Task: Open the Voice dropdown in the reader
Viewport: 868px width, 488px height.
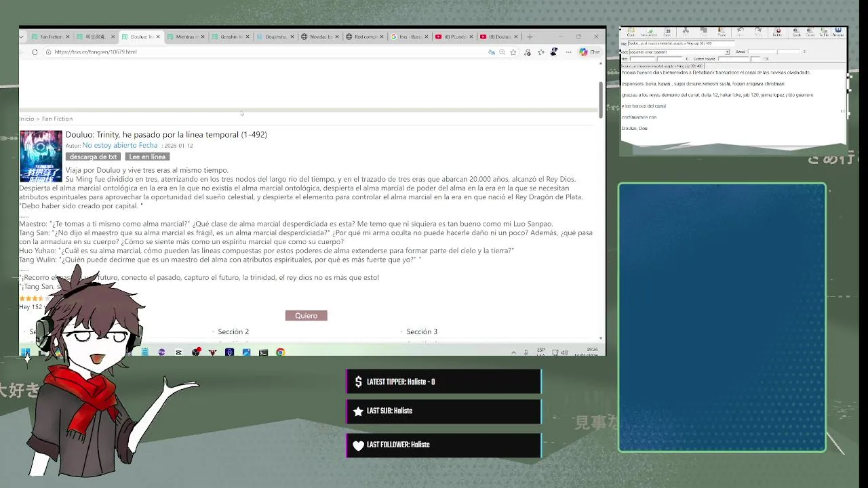Action: coord(727,52)
